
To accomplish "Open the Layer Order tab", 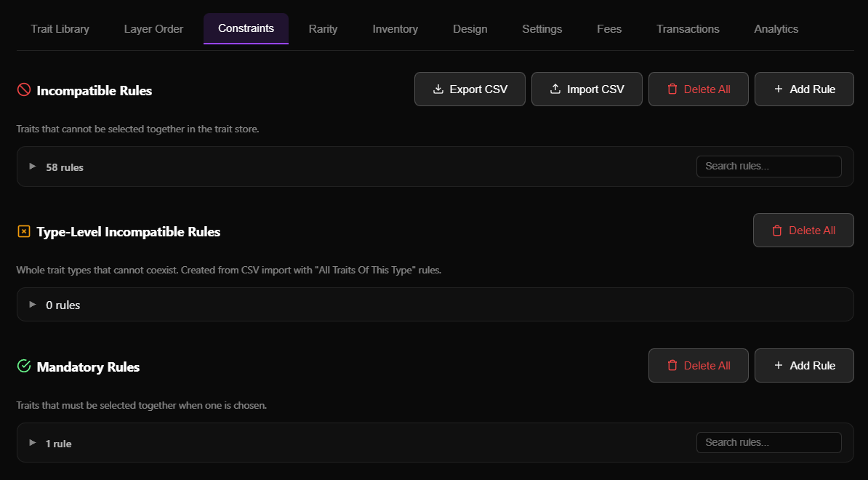I will point(153,29).
